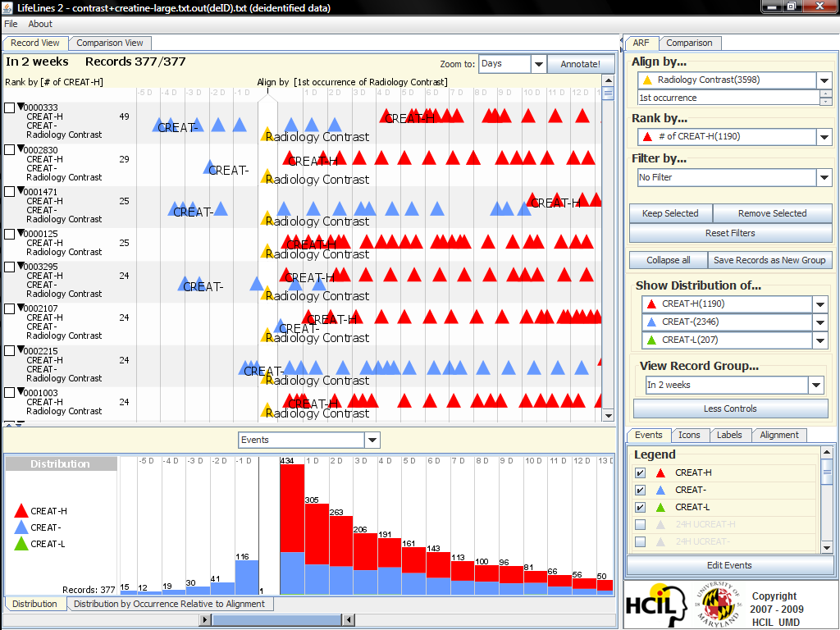Viewport: 840px width, 630px height.
Task: Click the Java icon in the title bar
Action: point(7,7)
